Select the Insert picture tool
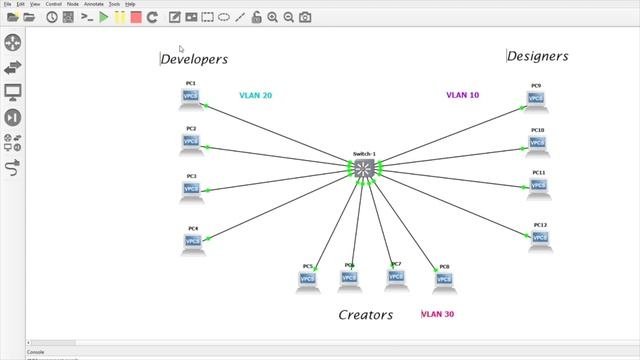 pos(191,17)
